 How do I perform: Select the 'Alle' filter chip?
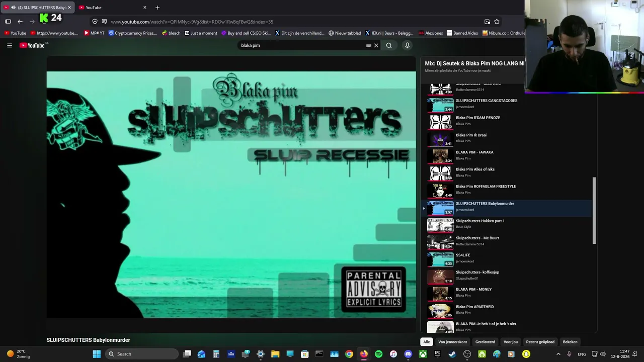[427, 342]
